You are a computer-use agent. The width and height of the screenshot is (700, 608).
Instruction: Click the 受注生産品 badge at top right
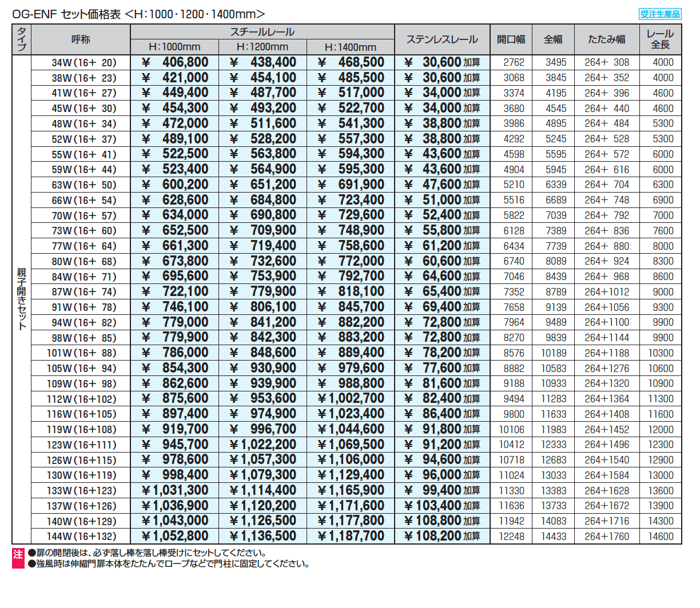point(659,14)
